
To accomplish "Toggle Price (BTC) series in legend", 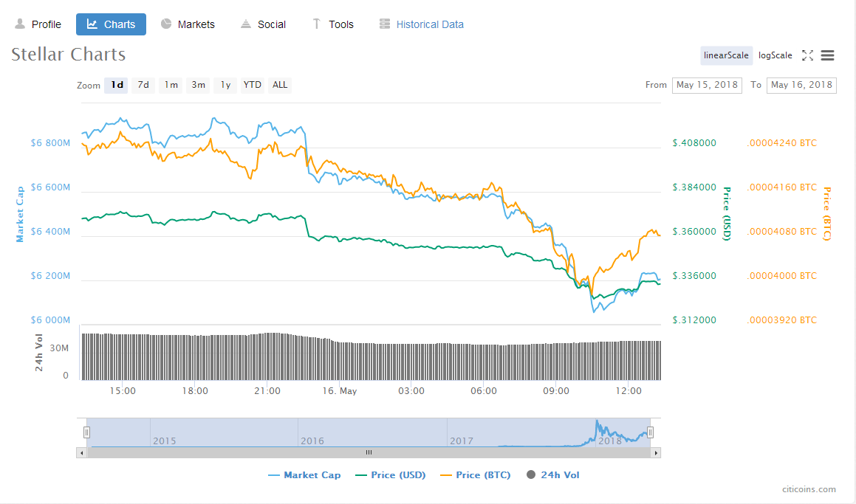I will pyautogui.click(x=476, y=475).
